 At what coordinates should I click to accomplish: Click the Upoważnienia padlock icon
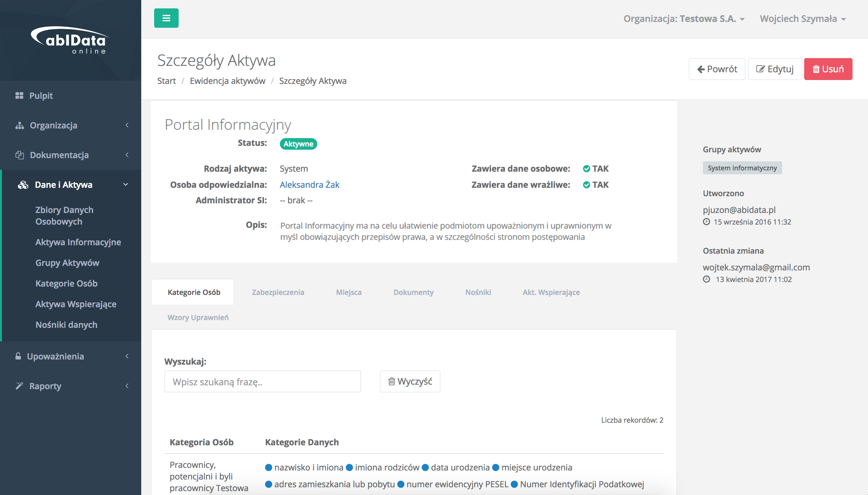18,356
